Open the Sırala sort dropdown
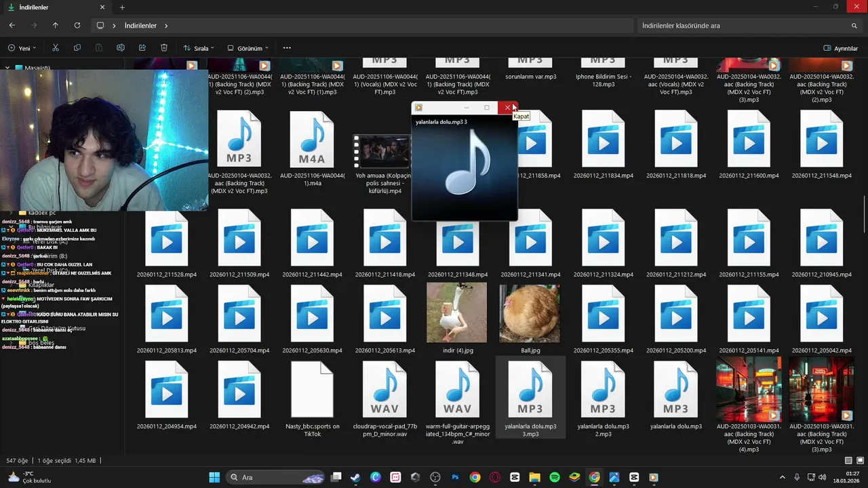The height and width of the screenshot is (488, 868). pos(199,48)
